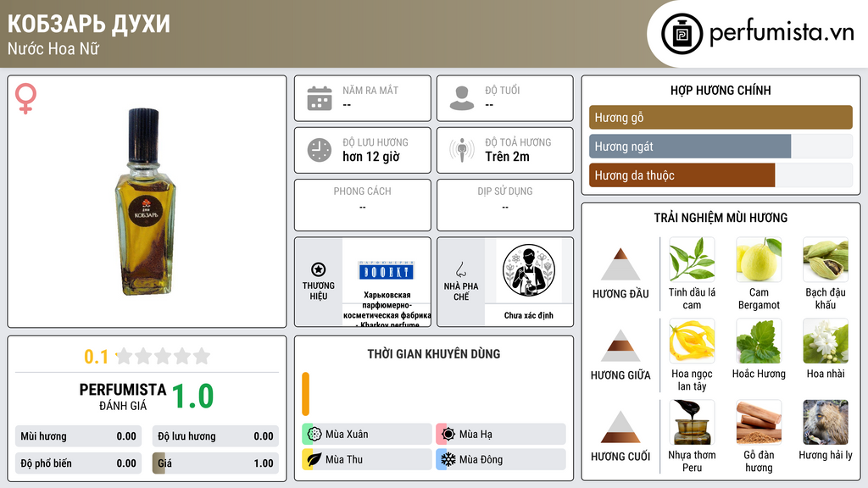The height and width of the screenshot is (488, 868).
Task: Click the Giá score row
Action: tap(215, 463)
